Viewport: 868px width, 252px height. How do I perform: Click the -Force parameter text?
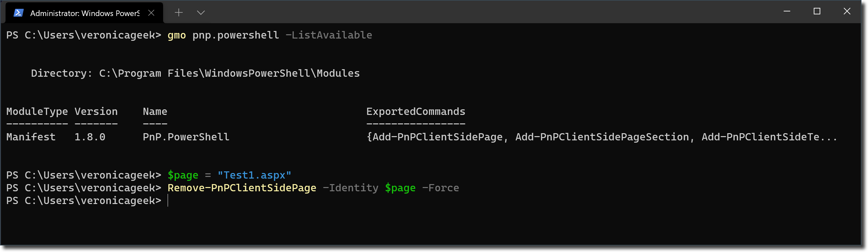[x=442, y=187]
